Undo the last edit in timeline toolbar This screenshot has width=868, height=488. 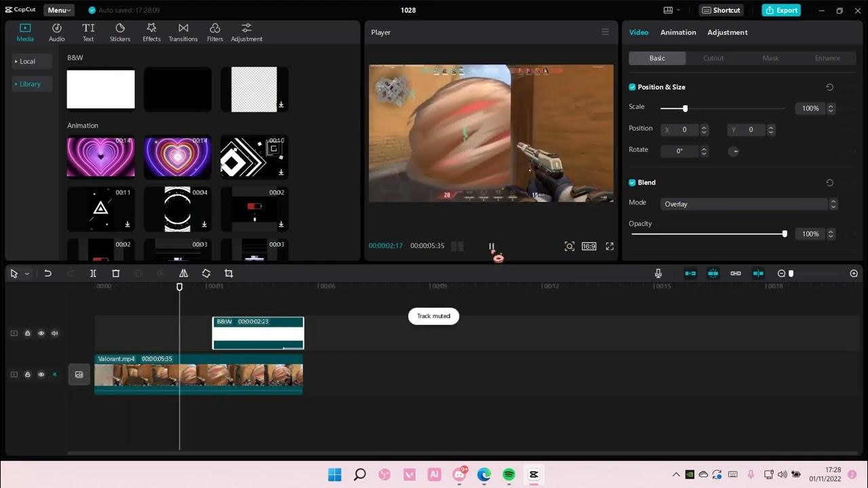[x=47, y=273]
